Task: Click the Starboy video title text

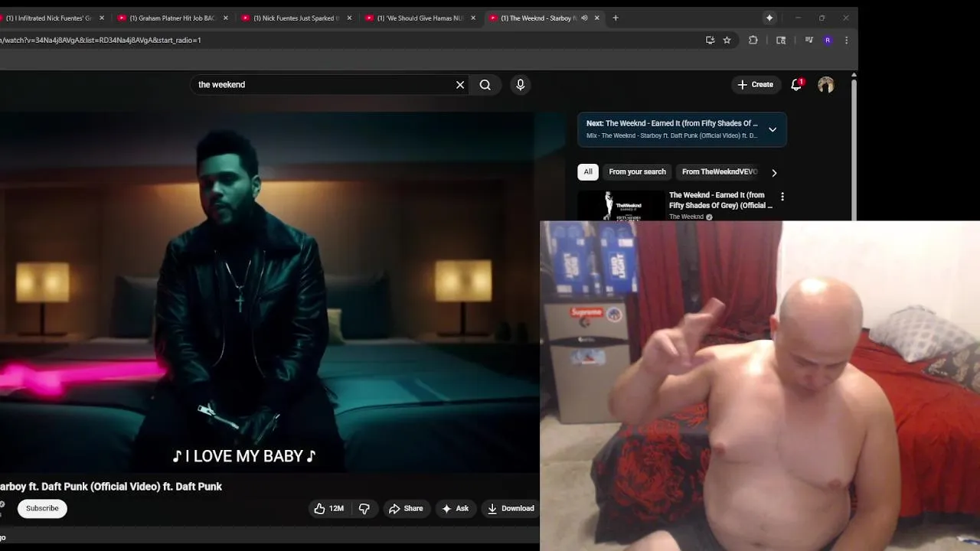Action: click(111, 487)
